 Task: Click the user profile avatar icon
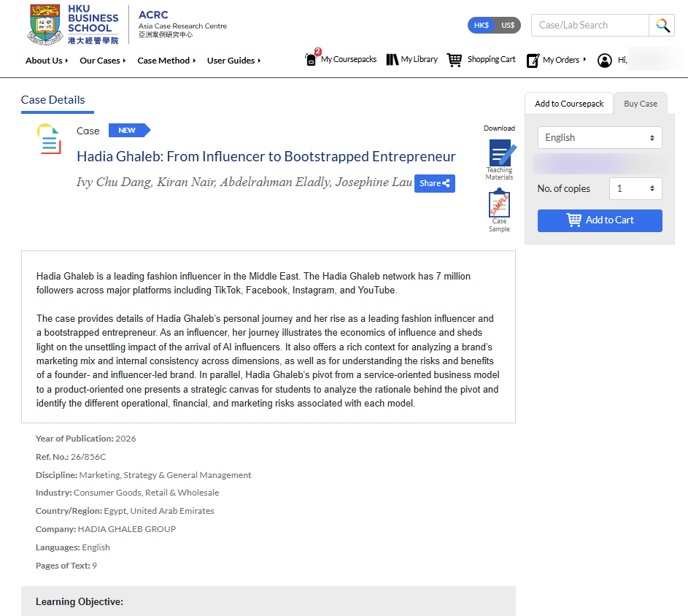[605, 60]
